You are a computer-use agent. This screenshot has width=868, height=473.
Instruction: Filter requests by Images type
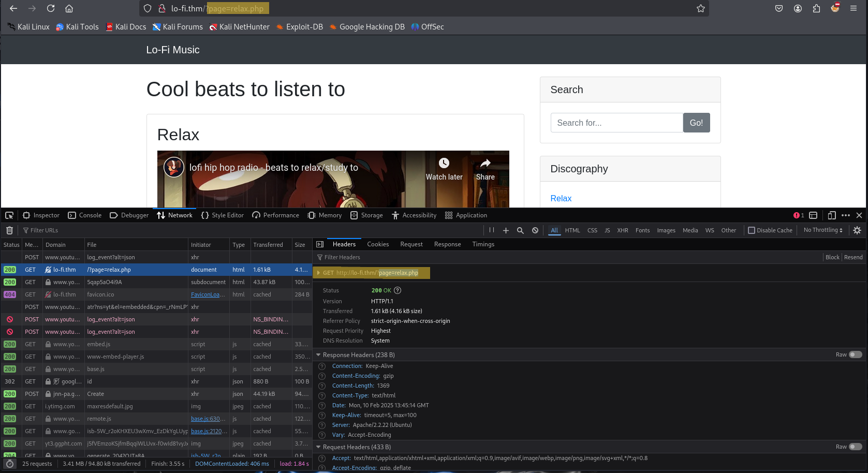(x=666, y=230)
